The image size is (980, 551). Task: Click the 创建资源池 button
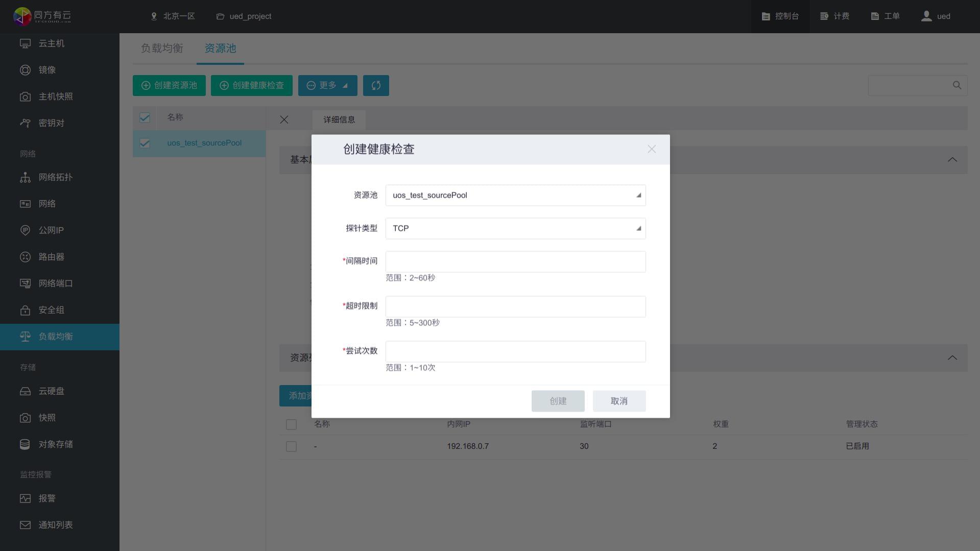(169, 85)
